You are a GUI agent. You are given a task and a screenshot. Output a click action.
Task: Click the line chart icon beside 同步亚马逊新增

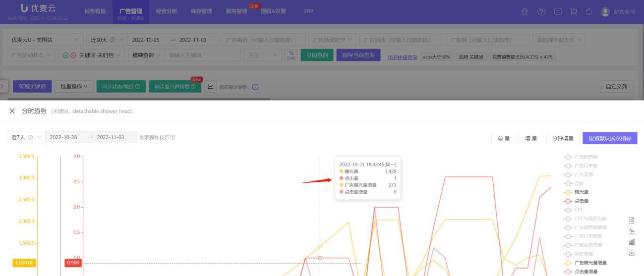(x=210, y=87)
